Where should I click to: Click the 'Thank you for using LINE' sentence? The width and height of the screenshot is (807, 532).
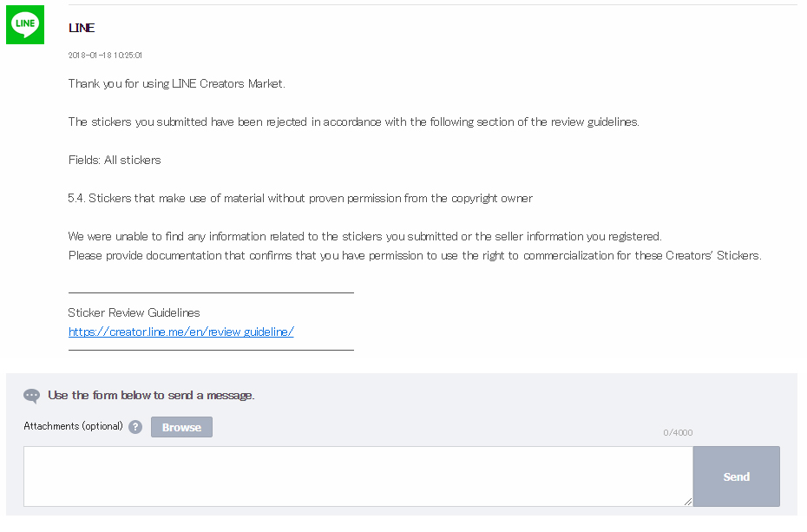pyautogui.click(x=177, y=84)
